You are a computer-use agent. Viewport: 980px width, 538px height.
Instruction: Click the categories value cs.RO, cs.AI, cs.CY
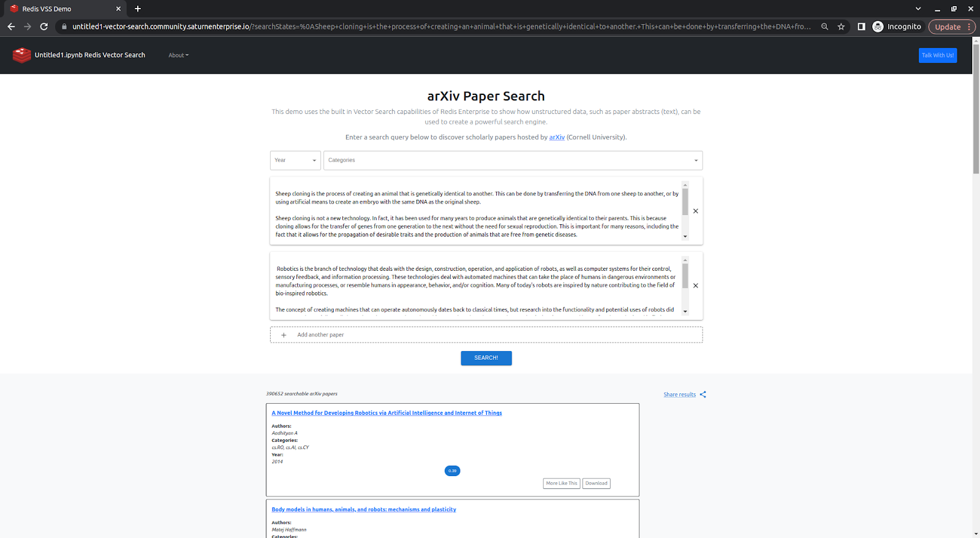tap(290, 447)
